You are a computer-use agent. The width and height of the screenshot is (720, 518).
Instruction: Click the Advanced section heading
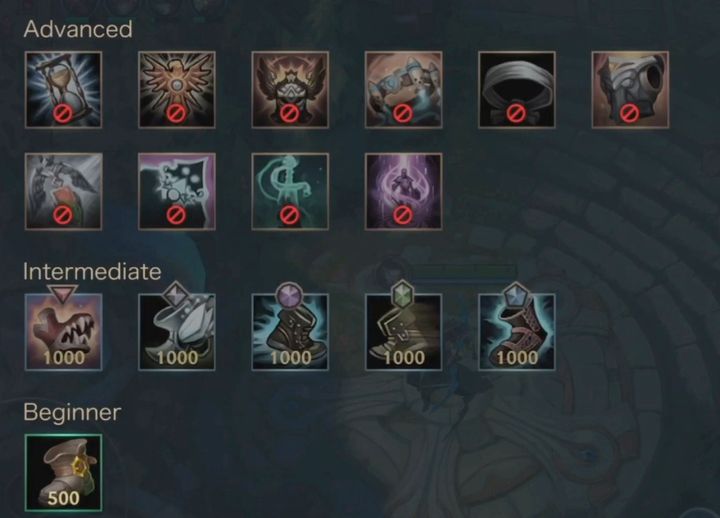coord(78,29)
